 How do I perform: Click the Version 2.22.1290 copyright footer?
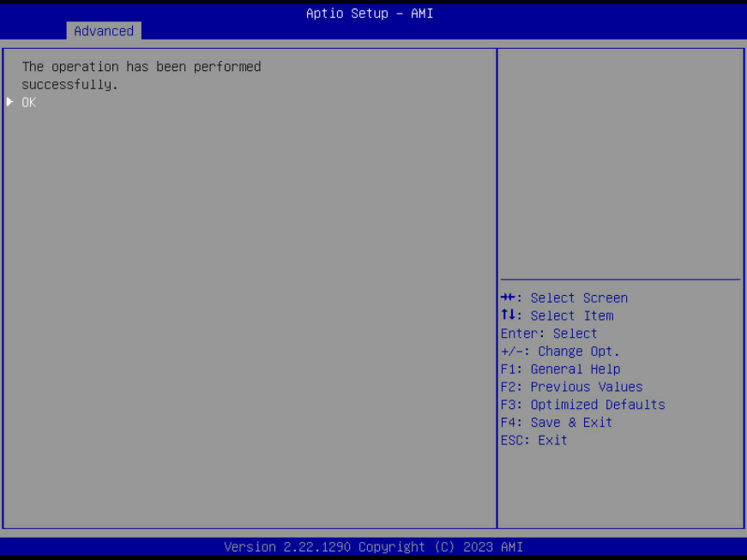pos(373,547)
